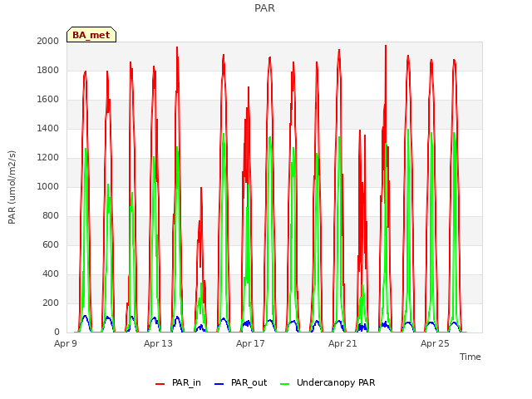
Task: Click the Time x-axis label
Action: point(470,357)
